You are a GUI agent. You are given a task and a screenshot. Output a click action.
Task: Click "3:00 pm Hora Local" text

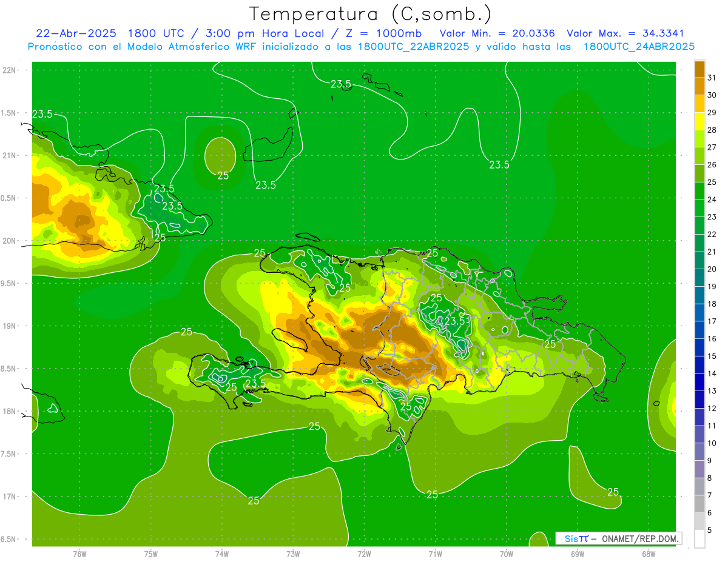(x=266, y=33)
